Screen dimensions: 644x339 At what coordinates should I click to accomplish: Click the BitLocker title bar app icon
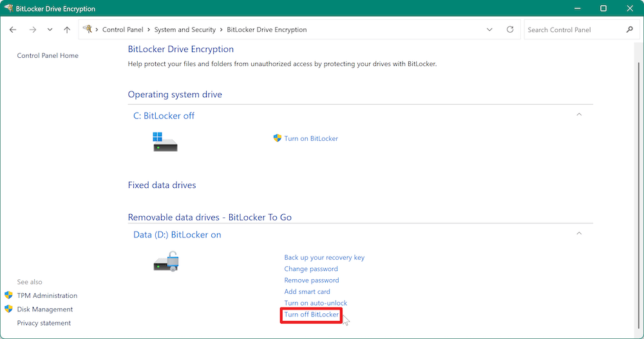click(8, 8)
